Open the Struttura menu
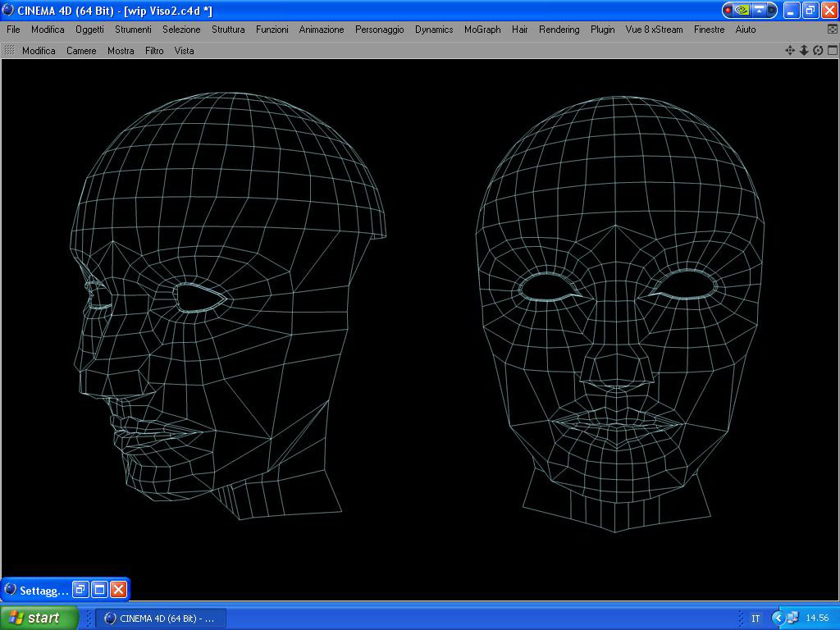840x630 pixels. point(228,30)
